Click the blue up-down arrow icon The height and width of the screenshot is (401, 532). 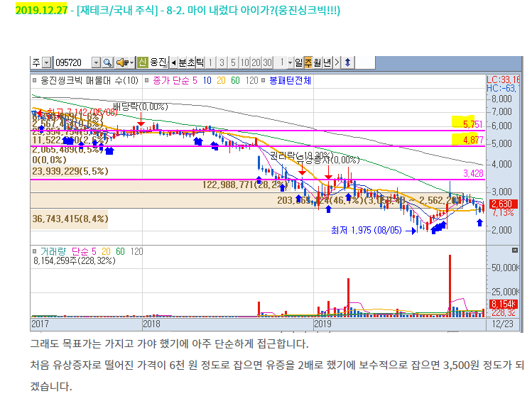[347, 62]
